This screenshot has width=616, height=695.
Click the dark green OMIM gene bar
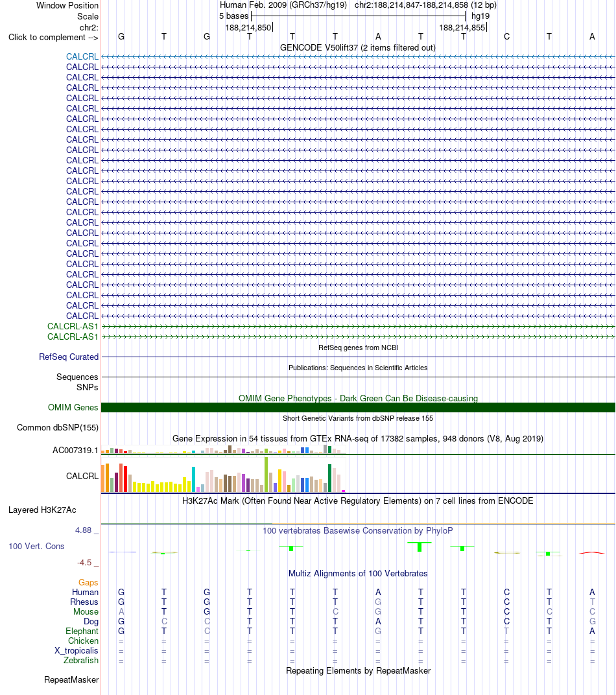coord(358,407)
